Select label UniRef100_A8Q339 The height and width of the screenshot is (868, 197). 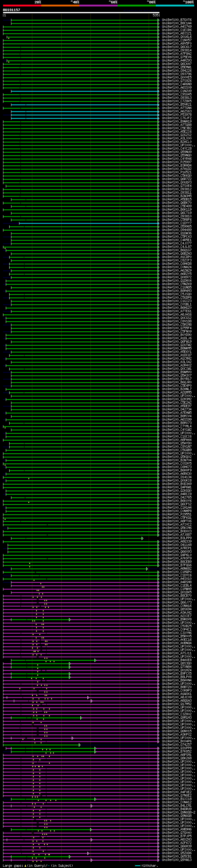point(176,542)
